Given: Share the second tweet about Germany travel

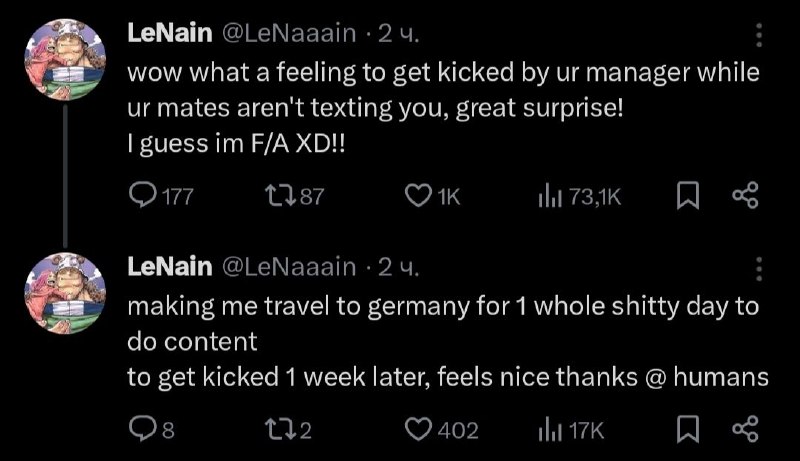Looking at the screenshot, I should (x=745, y=431).
